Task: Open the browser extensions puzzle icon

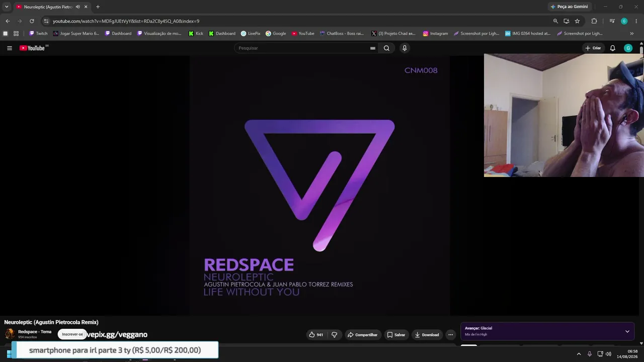Action: point(594,21)
